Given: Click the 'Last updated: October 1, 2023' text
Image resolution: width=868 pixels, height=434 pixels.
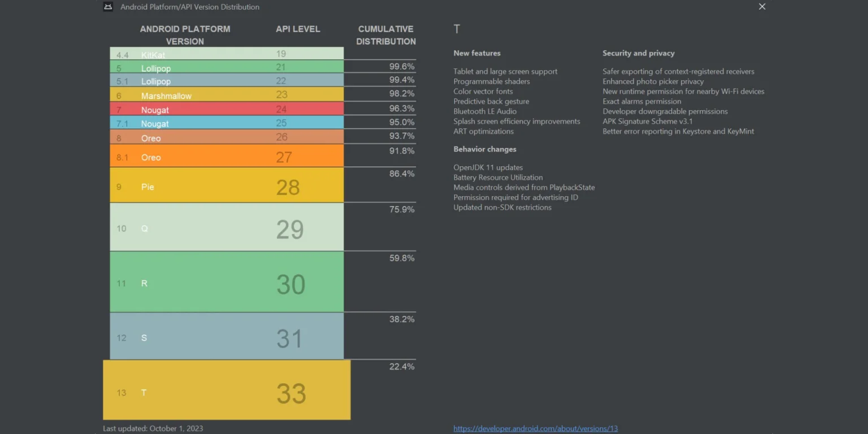Looking at the screenshot, I should 153,428.
